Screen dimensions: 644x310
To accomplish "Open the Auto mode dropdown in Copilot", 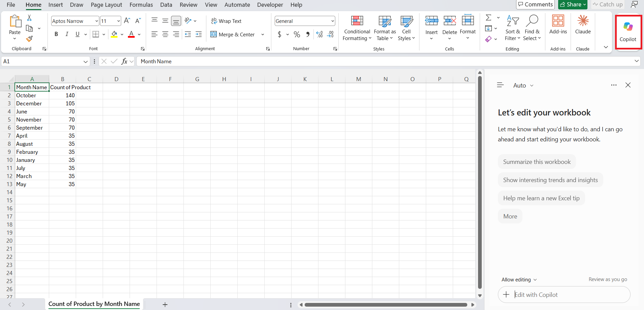I will [x=523, y=85].
